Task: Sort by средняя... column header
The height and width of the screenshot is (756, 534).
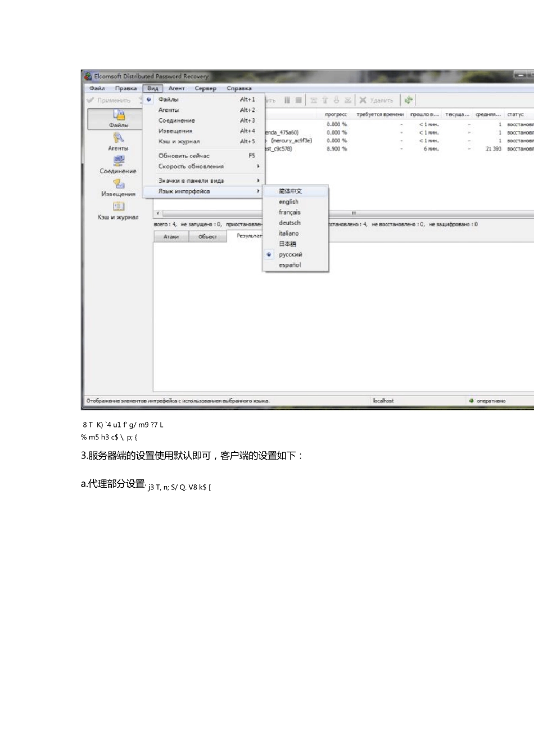Action: pos(488,114)
